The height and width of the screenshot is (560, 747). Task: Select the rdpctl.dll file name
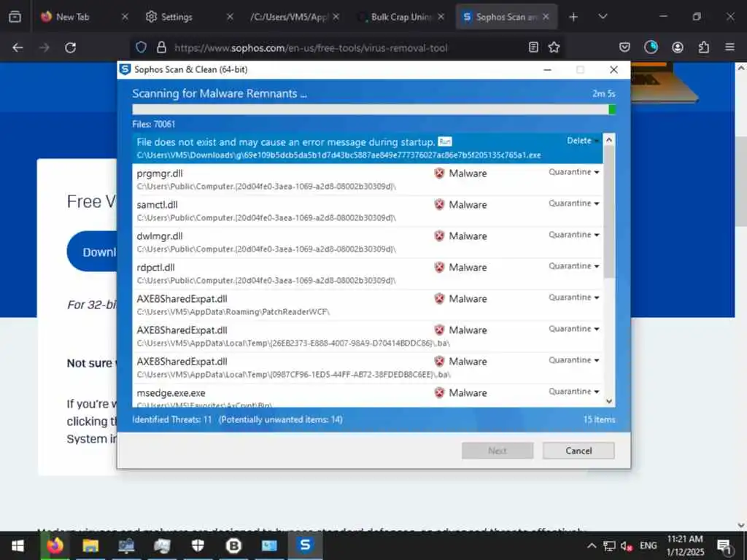[156, 268]
